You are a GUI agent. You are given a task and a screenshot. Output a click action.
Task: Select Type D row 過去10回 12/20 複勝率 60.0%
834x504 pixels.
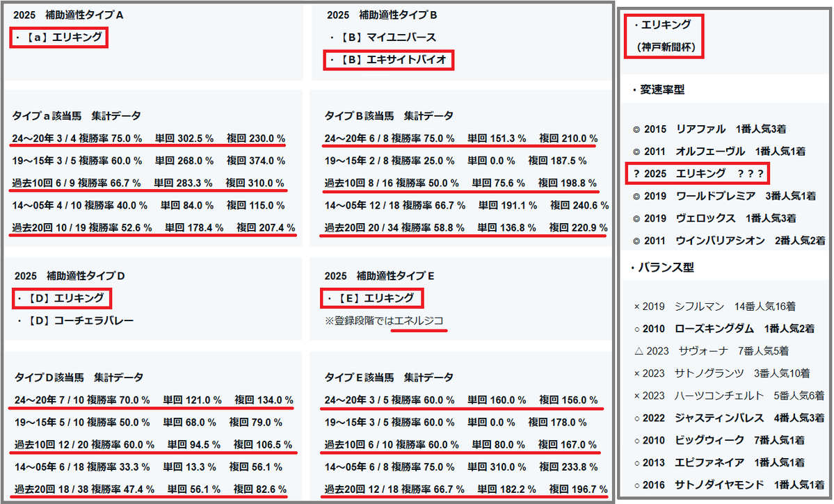tap(153, 444)
